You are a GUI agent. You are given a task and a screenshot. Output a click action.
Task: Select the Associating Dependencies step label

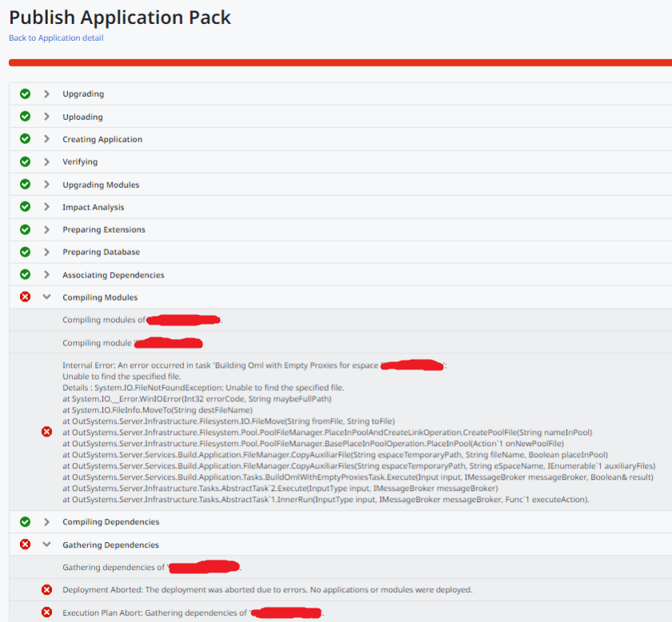114,275
